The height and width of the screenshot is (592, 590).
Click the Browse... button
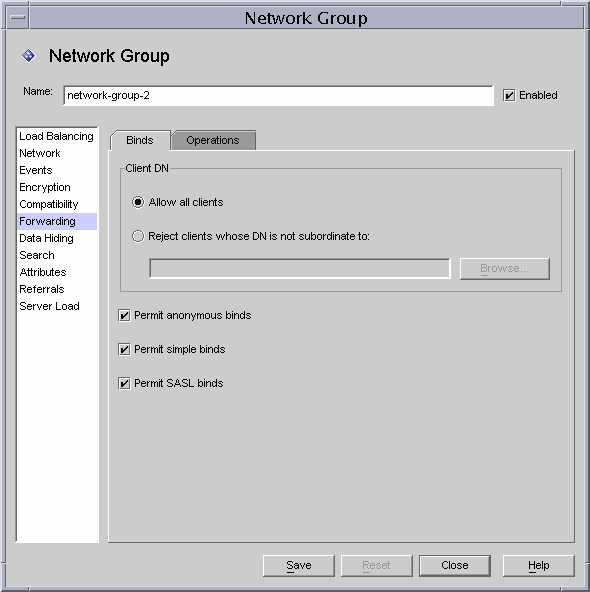(505, 269)
